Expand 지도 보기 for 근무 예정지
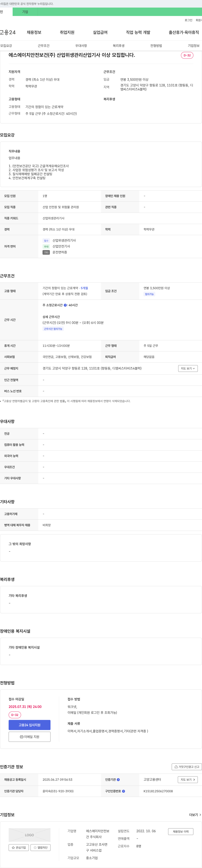 coord(188,368)
